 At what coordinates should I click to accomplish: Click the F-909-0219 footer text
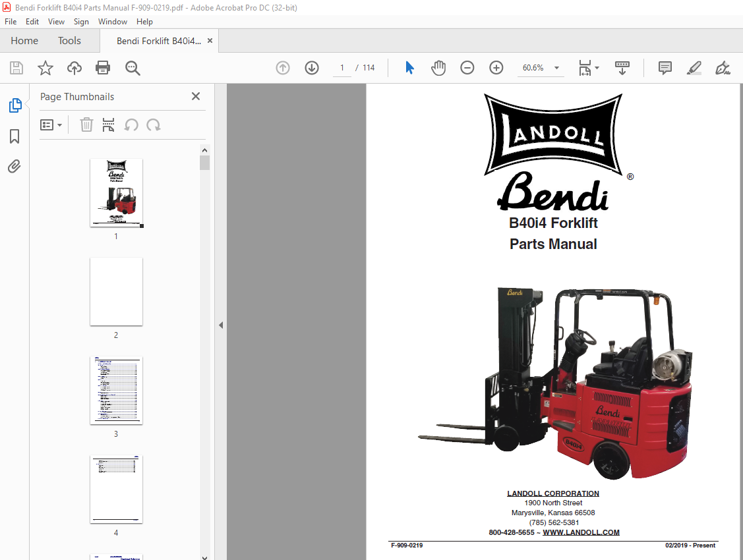coord(407,546)
